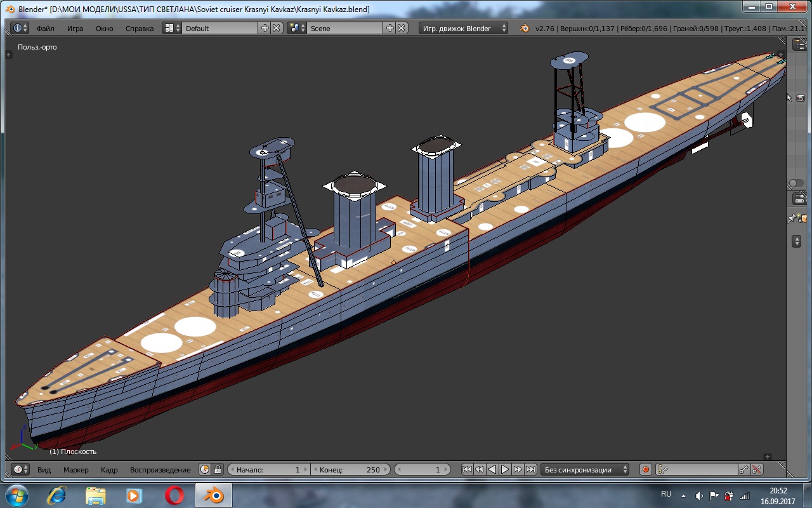Viewport: 812px width, 508px height.
Task: Jump to the timeline's first frame
Action: 467,470
